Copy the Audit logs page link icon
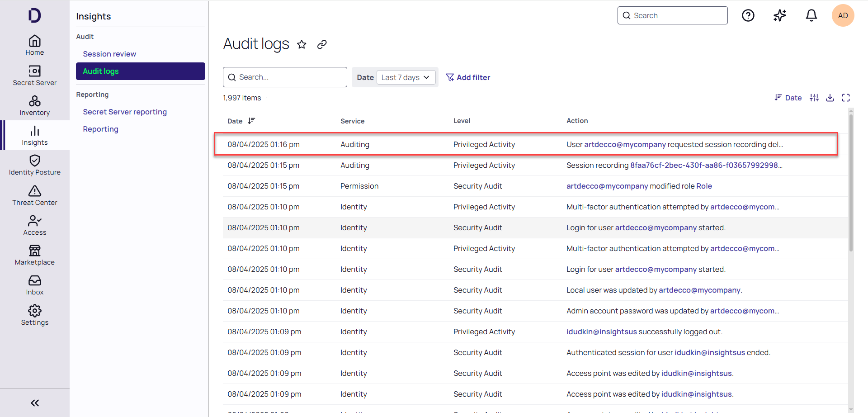This screenshot has height=417, width=868. click(x=322, y=44)
